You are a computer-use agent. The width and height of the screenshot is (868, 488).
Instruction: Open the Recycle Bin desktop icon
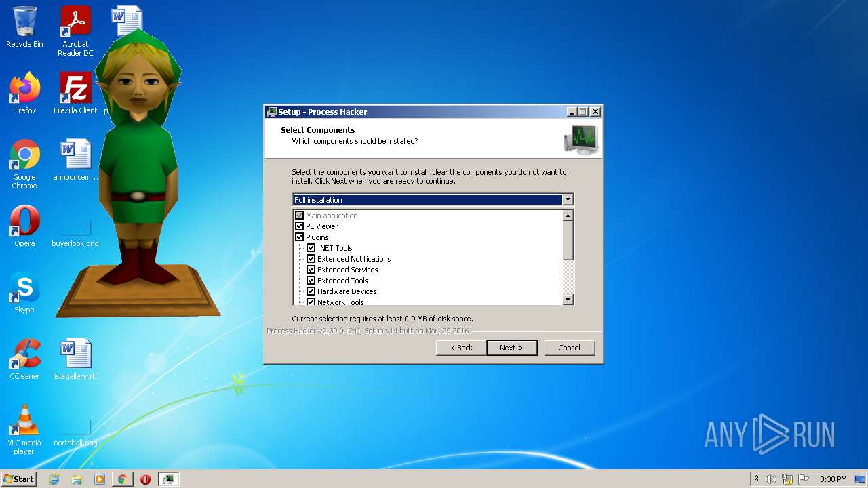24,27
